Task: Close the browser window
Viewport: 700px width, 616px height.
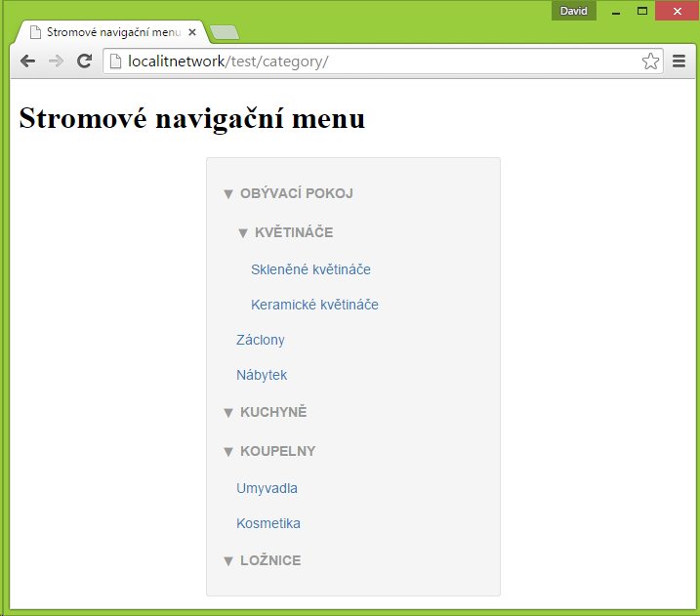Action: [x=678, y=11]
